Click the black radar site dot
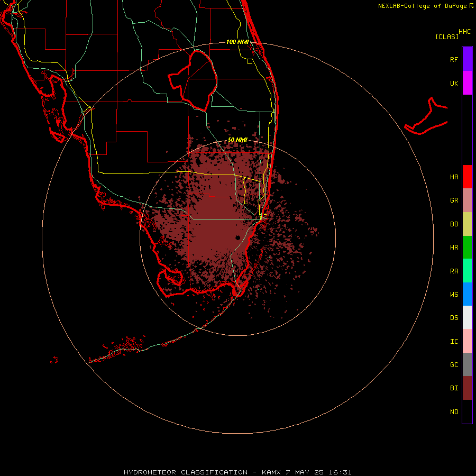 pos(237,237)
